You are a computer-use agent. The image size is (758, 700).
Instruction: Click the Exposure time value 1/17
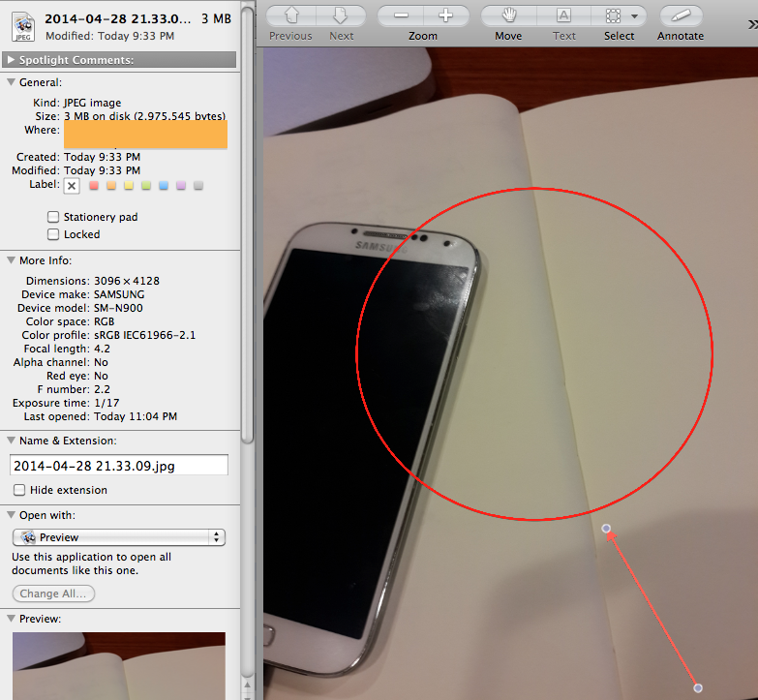[106, 403]
